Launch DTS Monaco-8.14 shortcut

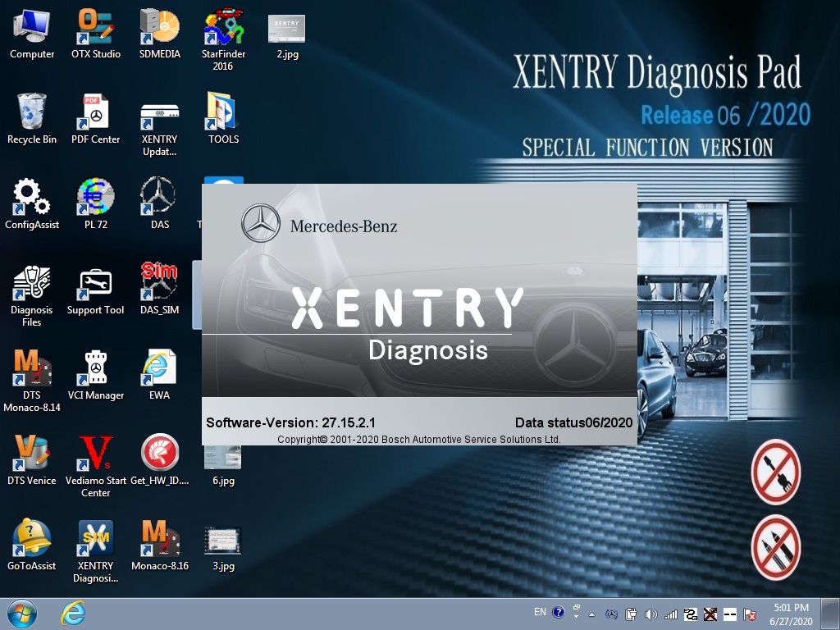(32, 367)
